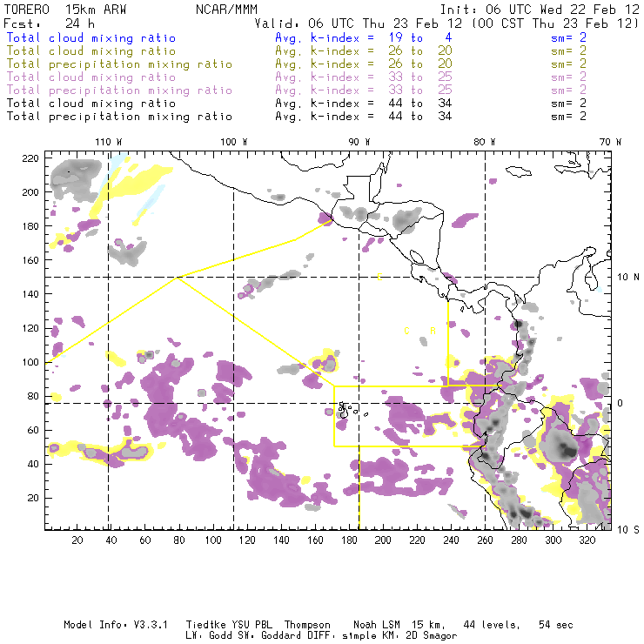Click the title text 'TORERO 15km ARW'
Image resolution: width=644 pixels, height=644 pixels.
point(65,10)
